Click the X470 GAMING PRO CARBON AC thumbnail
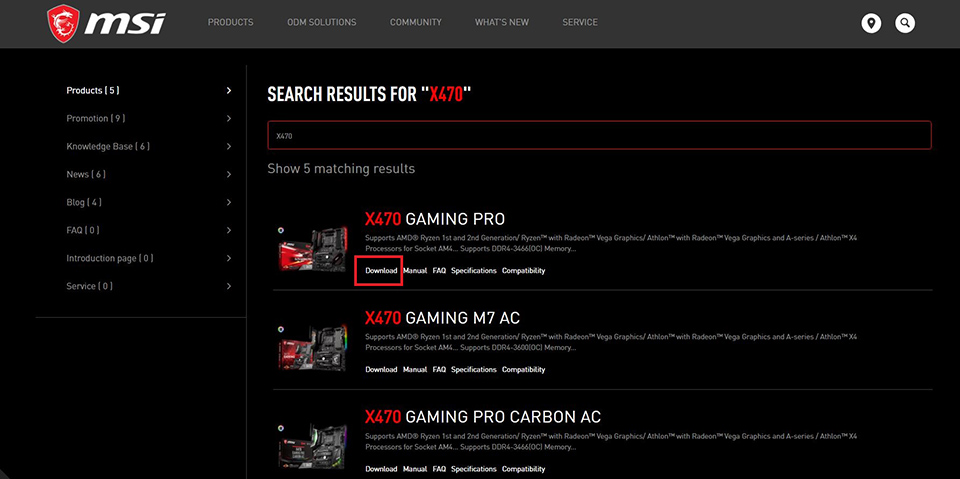Viewport: 960px width, 479px height. 313,446
